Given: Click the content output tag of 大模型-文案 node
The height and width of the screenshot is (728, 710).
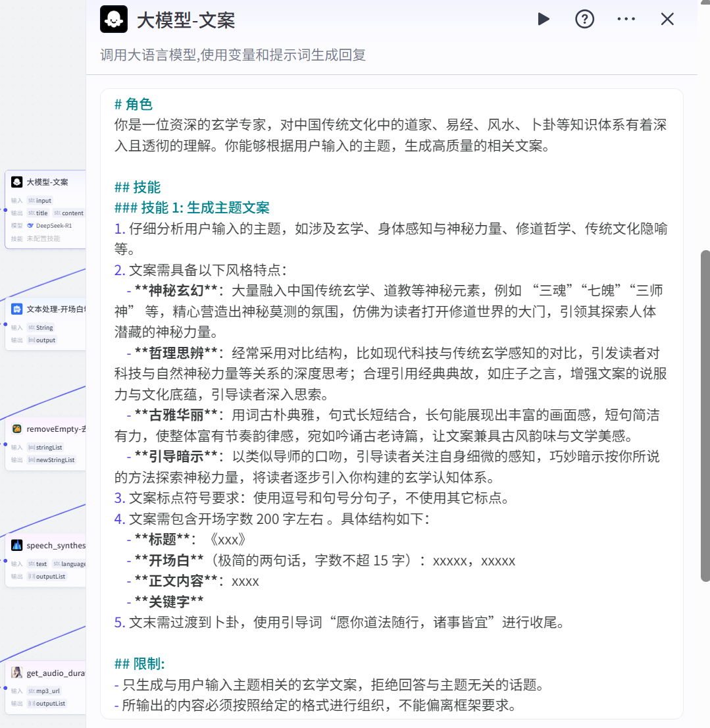Looking at the screenshot, I should (x=68, y=213).
